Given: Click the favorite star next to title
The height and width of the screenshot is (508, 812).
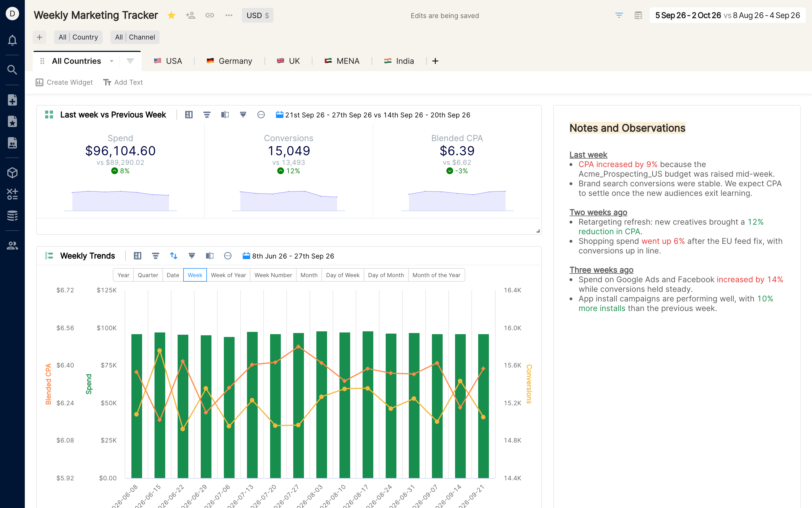Looking at the screenshot, I should tap(171, 16).
